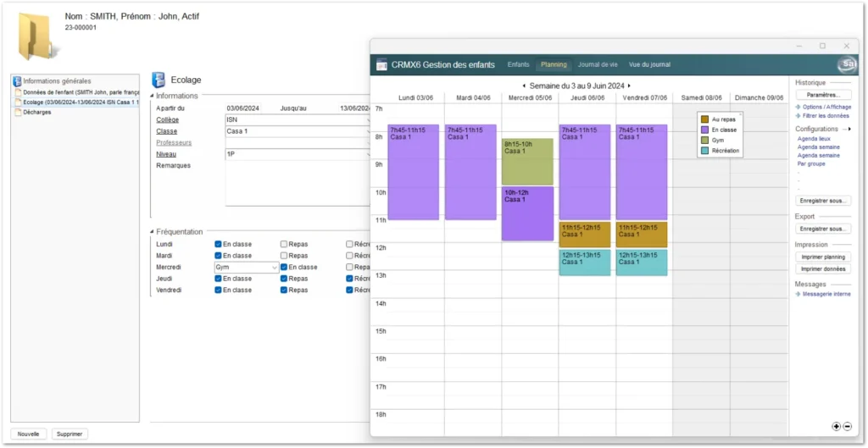Select the Décharges tree item

(37, 113)
